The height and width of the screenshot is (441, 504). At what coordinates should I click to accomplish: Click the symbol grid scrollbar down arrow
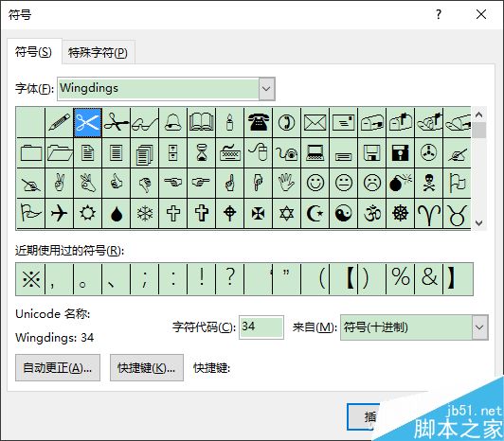coord(479,223)
